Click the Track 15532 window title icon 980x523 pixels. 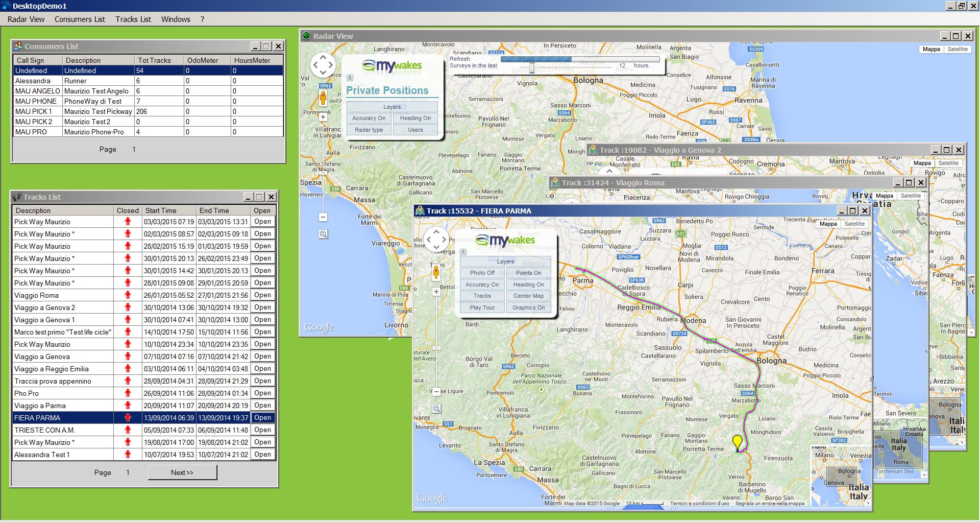(420, 210)
